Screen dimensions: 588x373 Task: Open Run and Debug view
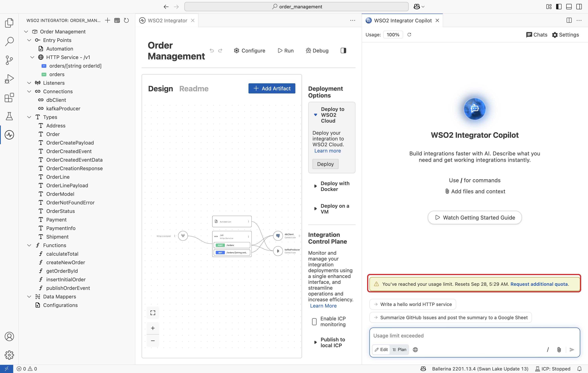click(9, 79)
